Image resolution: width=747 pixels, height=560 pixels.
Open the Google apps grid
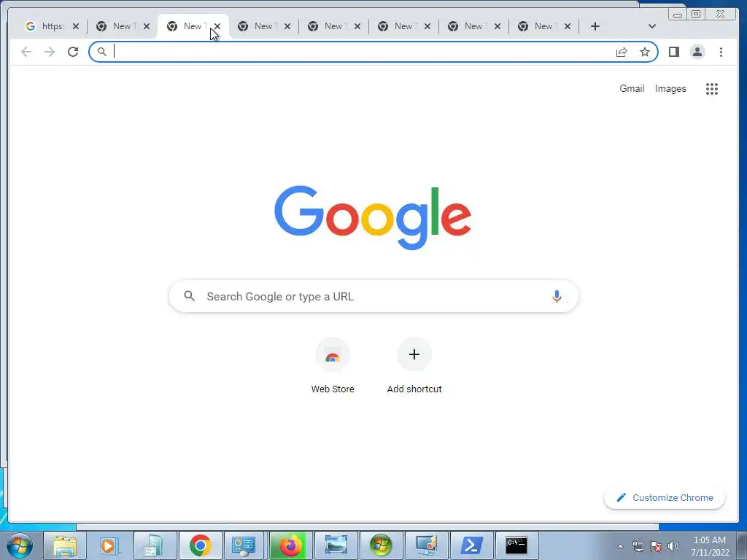tap(712, 88)
